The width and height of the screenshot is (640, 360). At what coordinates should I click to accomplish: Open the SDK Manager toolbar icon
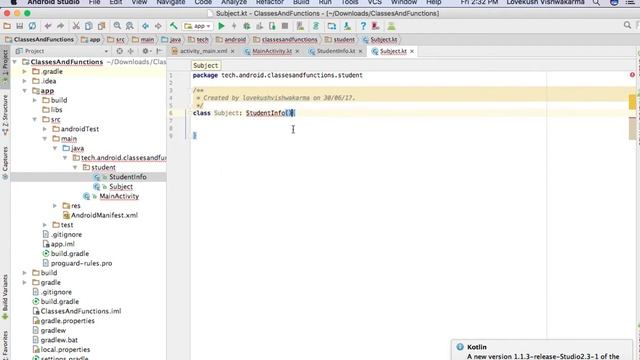click(347, 26)
